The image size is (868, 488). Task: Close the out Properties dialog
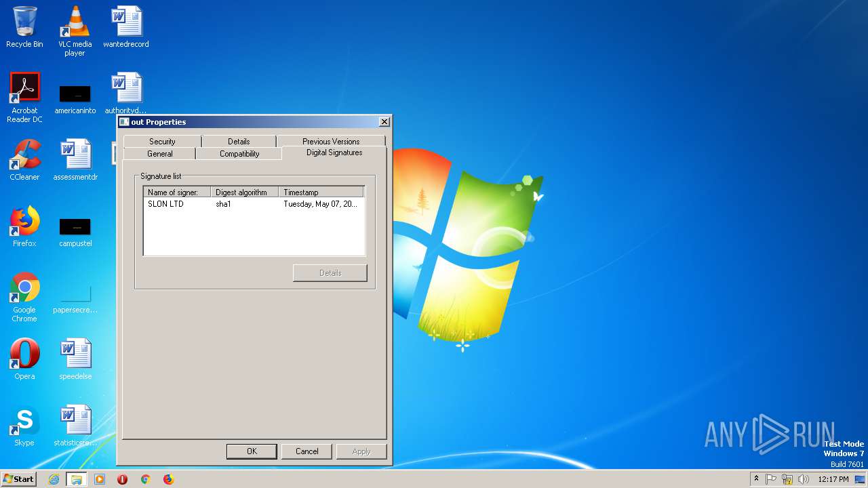point(384,122)
